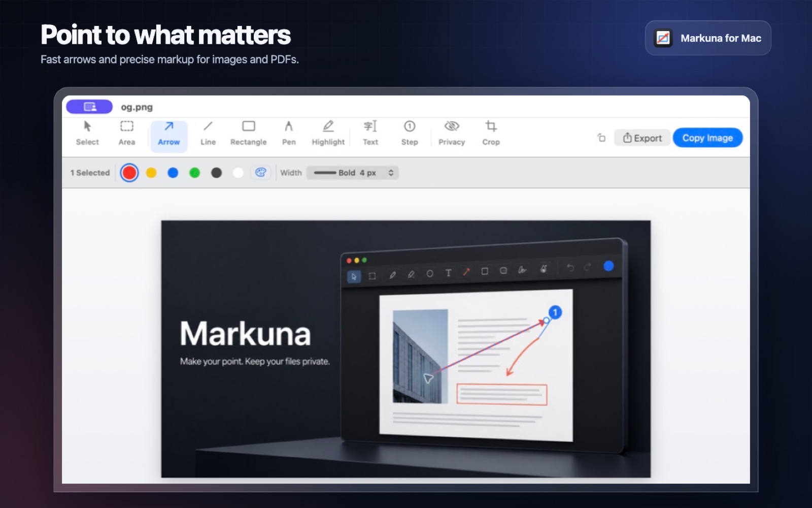
Task: Click the "Point to what matters" headline
Action: pyautogui.click(x=165, y=35)
